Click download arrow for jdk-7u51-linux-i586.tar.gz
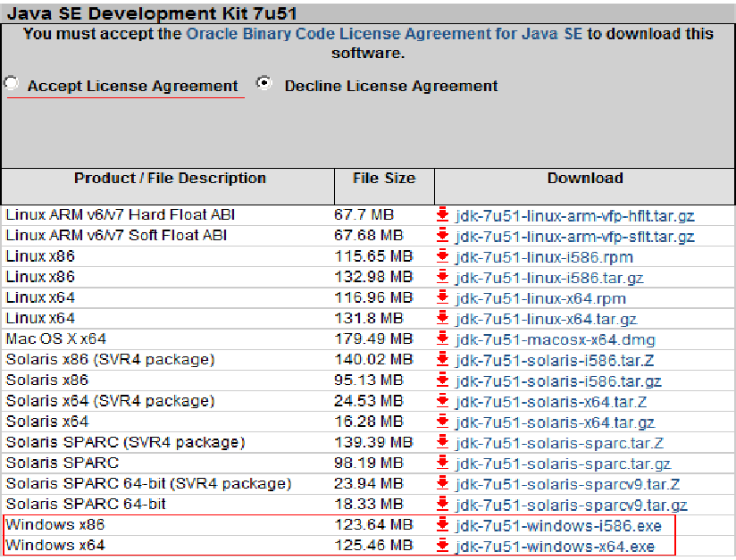 [442, 277]
